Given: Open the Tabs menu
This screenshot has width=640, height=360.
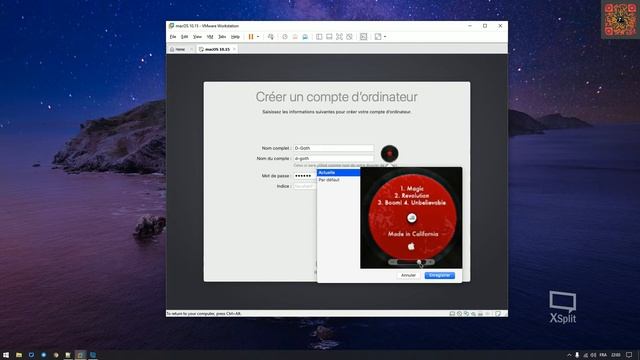Looking at the screenshot, I should click(222, 37).
